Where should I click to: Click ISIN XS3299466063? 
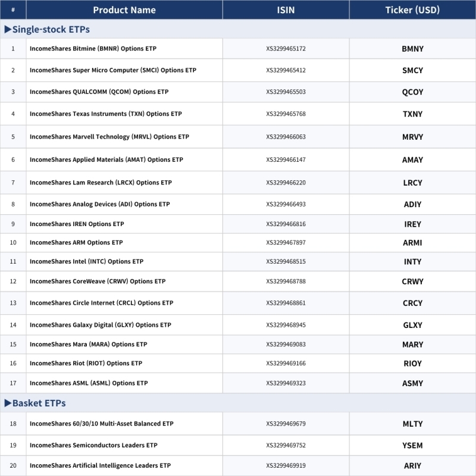[x=286, y=137]
